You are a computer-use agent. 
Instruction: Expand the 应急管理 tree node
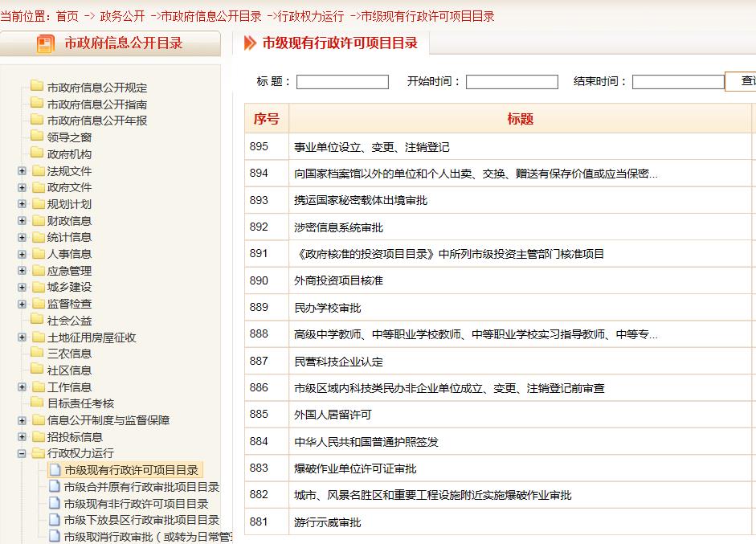[x=22, y=271]
